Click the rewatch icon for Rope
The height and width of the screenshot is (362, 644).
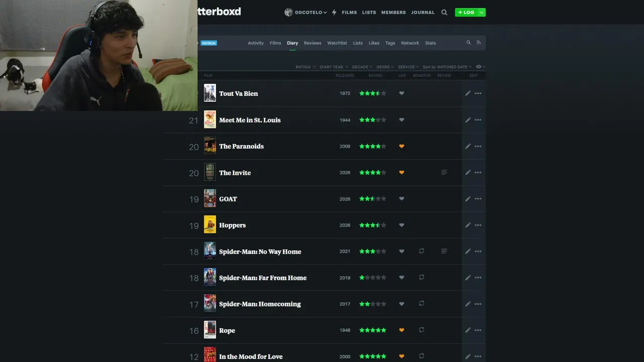(422, 330)
